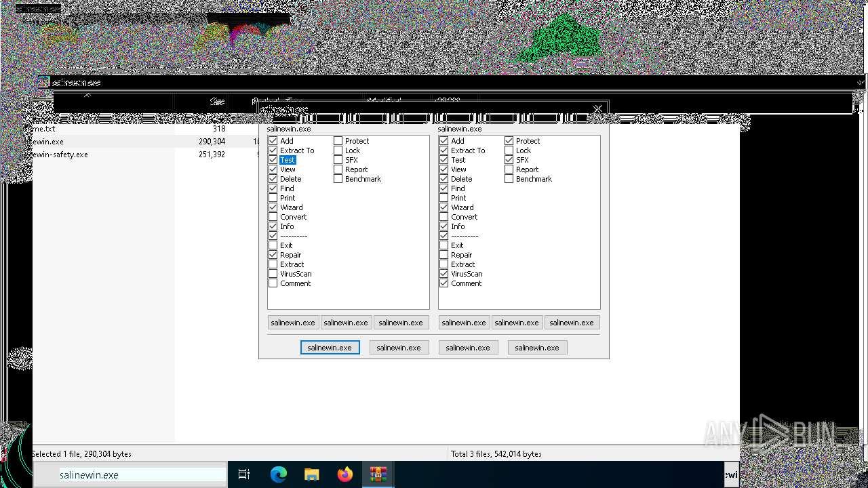868x488 pixels.
Task: Open Task View from the taskbar
Action: click(244, 475)
